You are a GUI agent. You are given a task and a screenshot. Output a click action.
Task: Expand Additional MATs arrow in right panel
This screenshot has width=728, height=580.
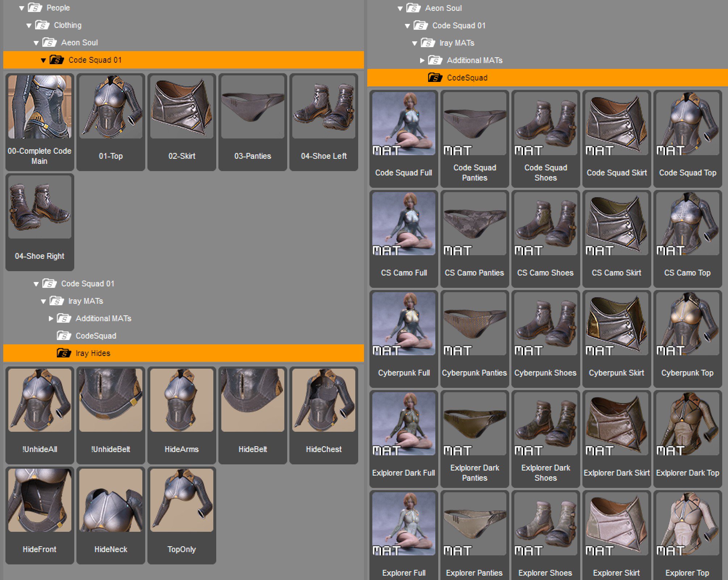click(422, 61)
